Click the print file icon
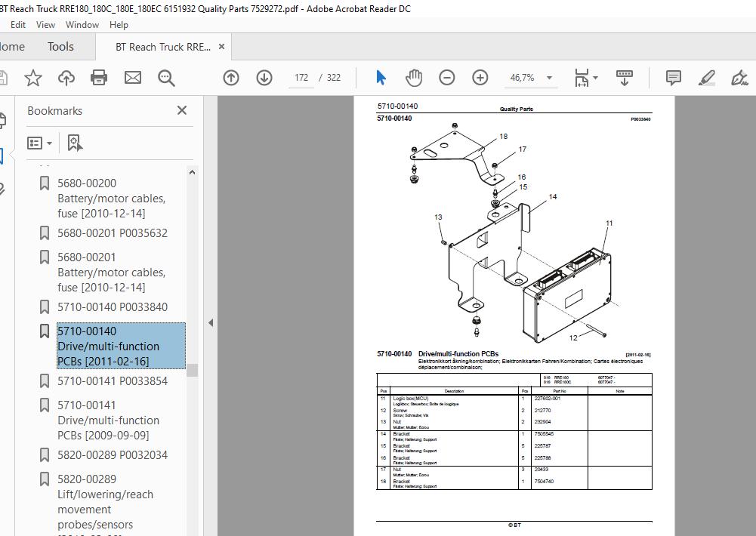Screen dimensions: 756x536 (x=99, y=78)
